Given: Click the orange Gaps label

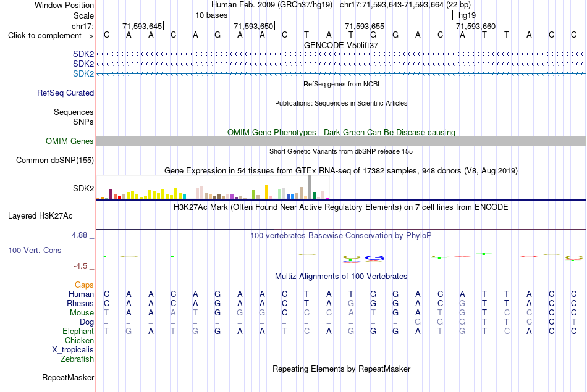Looking at the screenshot, I should (x=84, y=285).
